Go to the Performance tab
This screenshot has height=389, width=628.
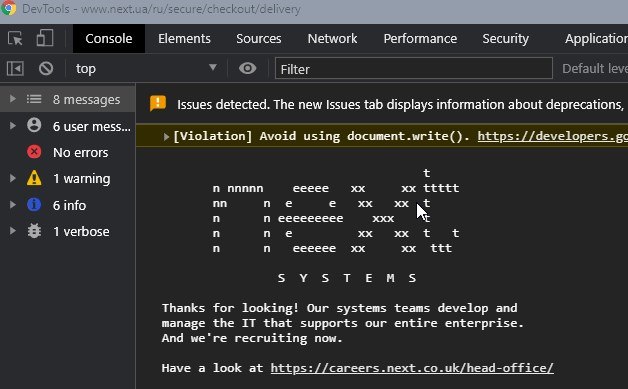coord(420,38)
